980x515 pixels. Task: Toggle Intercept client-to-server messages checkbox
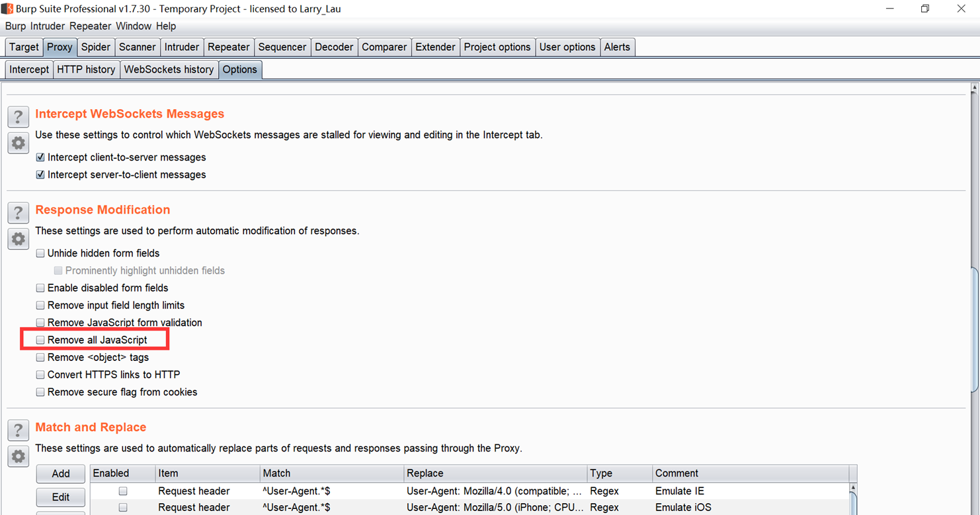tap(40, 157)
